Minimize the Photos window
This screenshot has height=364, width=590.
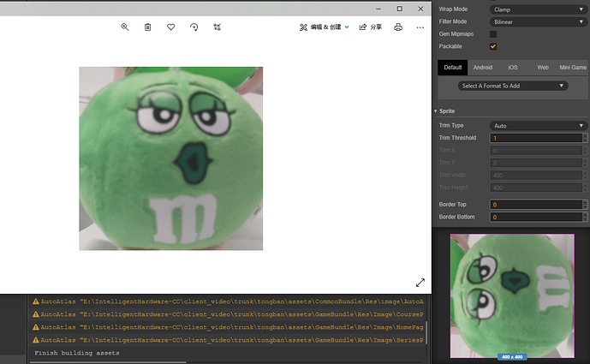click(x=378, y=9)
